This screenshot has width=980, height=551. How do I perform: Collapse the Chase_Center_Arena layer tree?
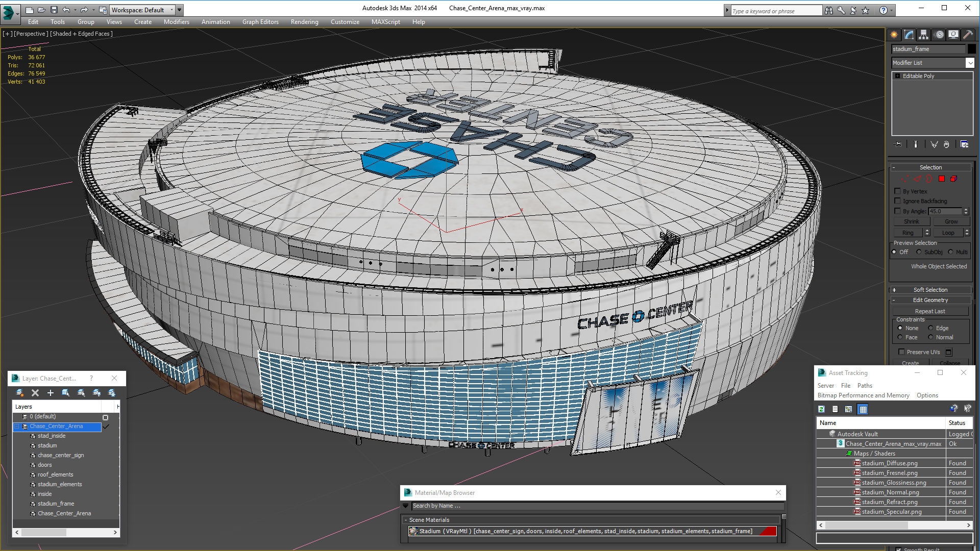(x=17, y=426)
